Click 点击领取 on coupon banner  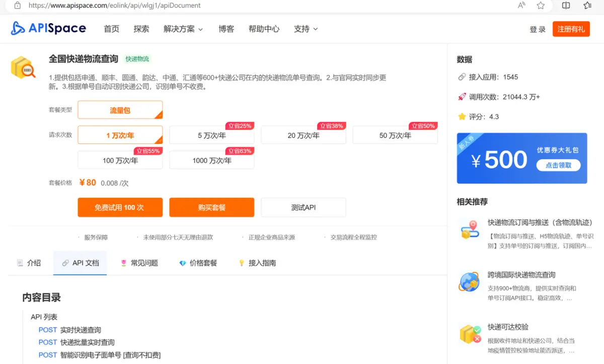tap(558, 165)
